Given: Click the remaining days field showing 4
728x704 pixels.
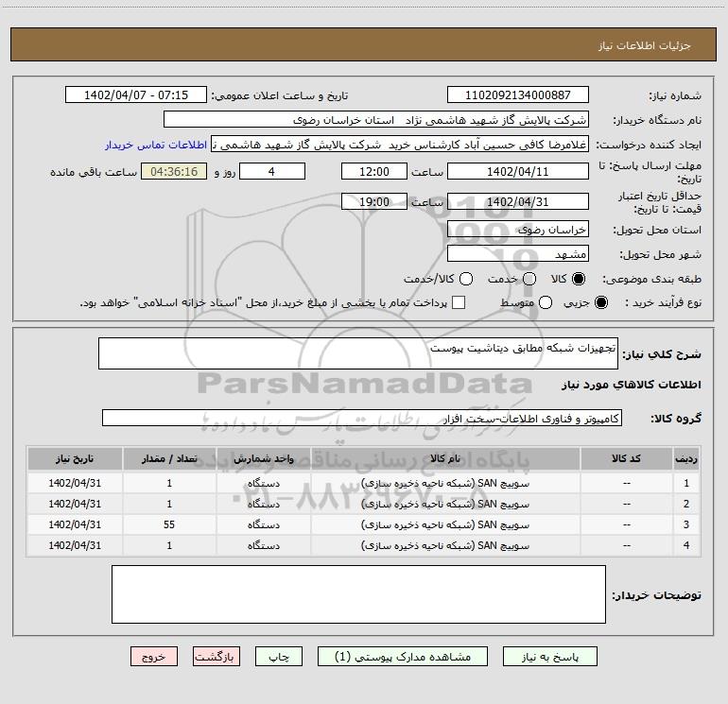Looking at the screenshot, I should tap(272, 171).
